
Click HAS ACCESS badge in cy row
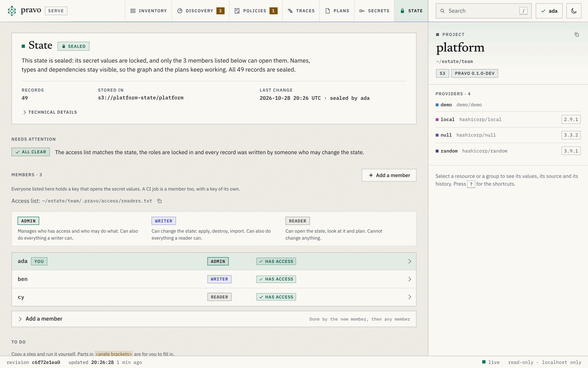coord(276,297)
